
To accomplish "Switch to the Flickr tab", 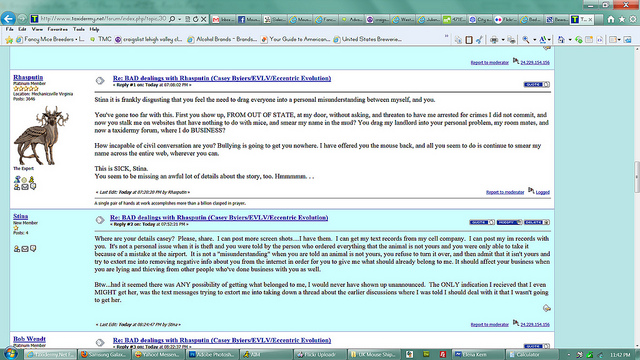I will (506, 19).
